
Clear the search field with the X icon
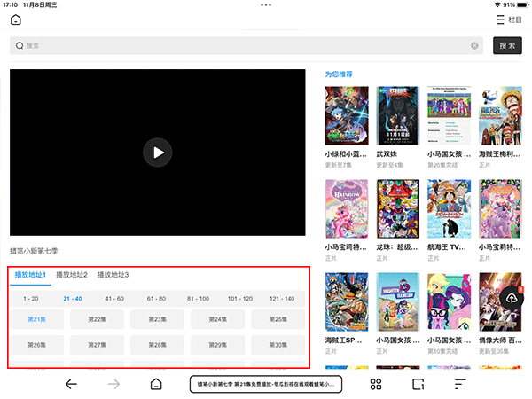coord(474,45)
